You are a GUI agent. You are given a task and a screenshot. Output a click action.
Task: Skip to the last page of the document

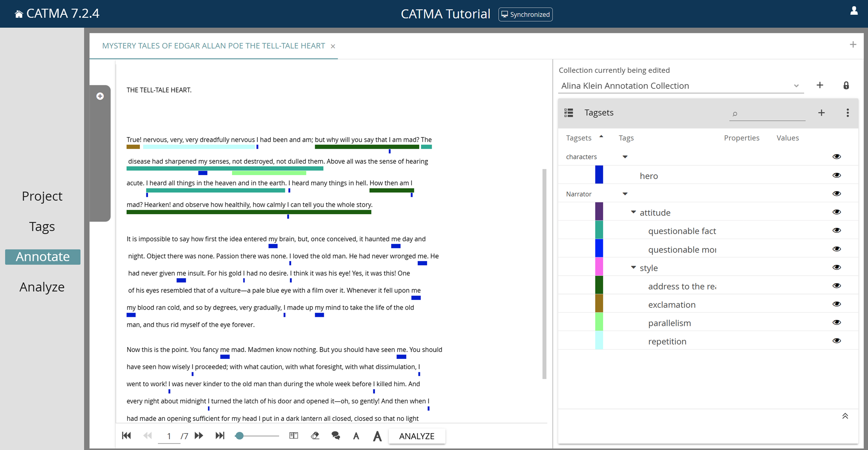pos(220,436)
